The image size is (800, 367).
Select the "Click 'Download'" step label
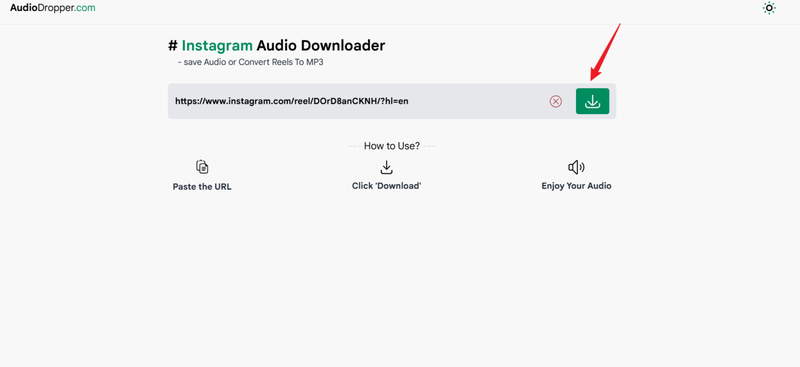[386, 186]
